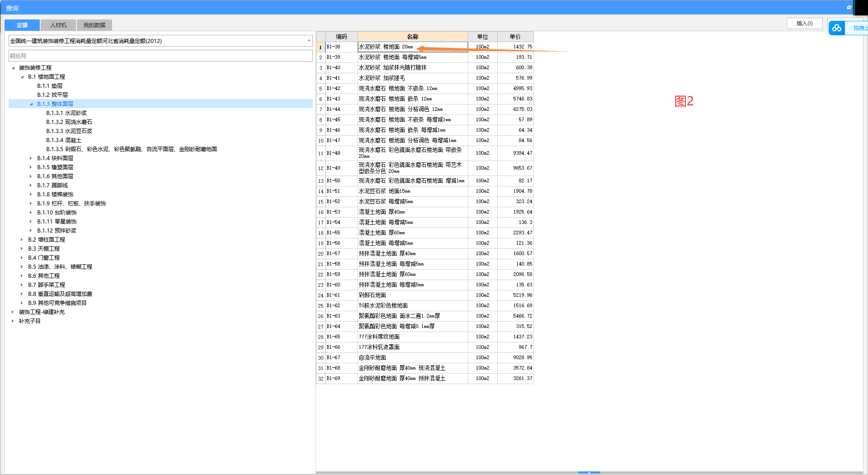Click the 单位 column header

coord(482,37)
